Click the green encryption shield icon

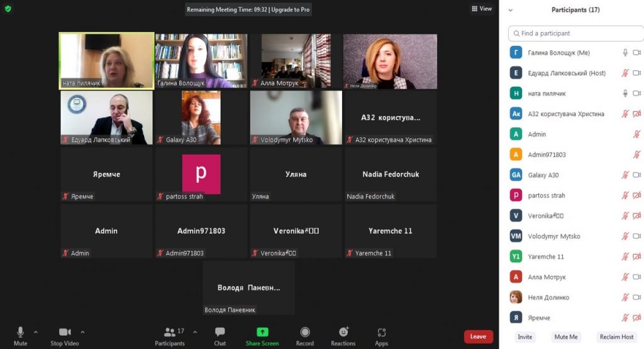pyautogui.click(x=8, y=9)
